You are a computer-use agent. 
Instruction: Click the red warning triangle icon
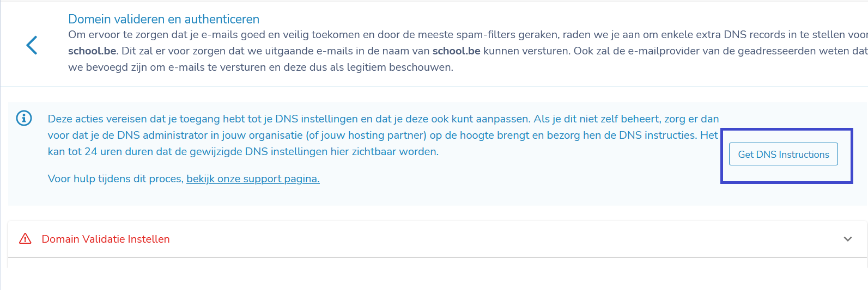coord(25,239)
